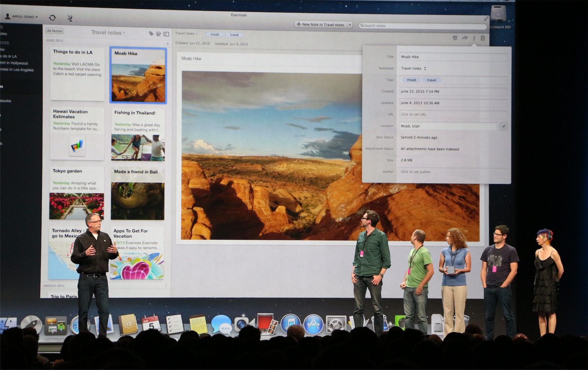588x370 pixels.
Task: Click the trash icon to delete the note
Action: [483, 38]
